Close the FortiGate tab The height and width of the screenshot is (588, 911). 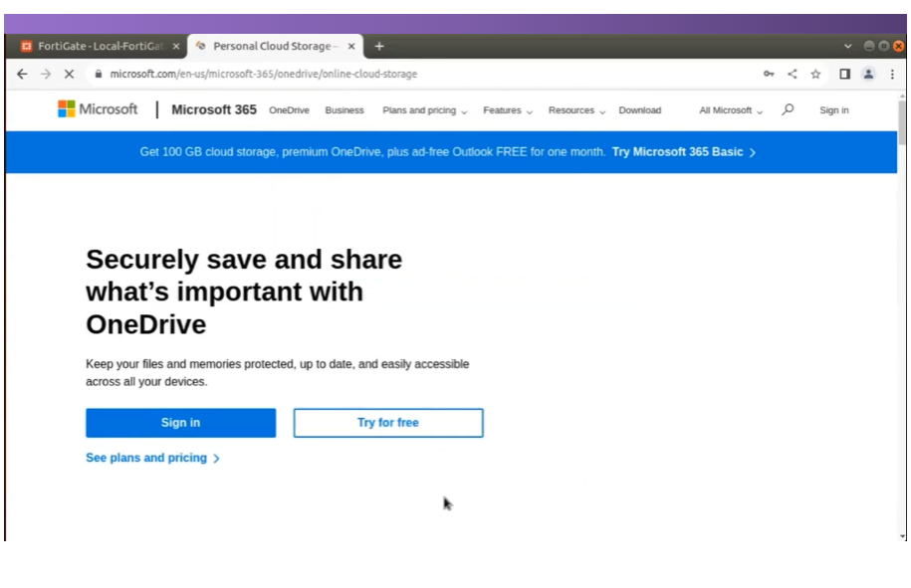click(x=176, y=47)
